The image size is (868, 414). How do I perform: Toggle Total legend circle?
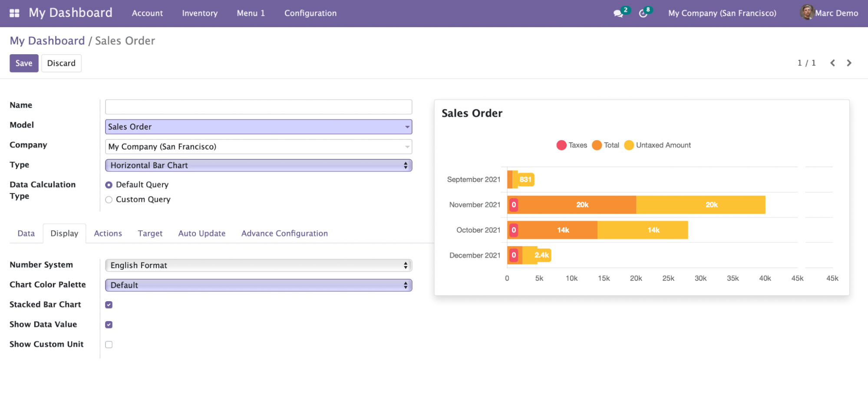click(597, 145)
